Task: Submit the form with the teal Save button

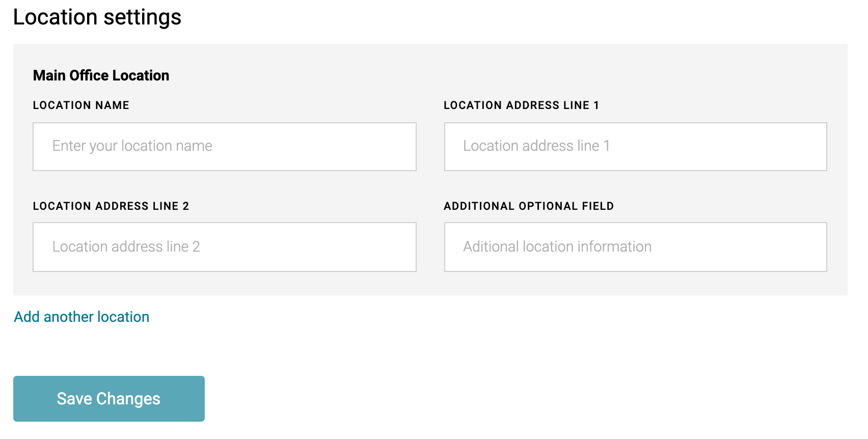Action: (x=109, y=399)
